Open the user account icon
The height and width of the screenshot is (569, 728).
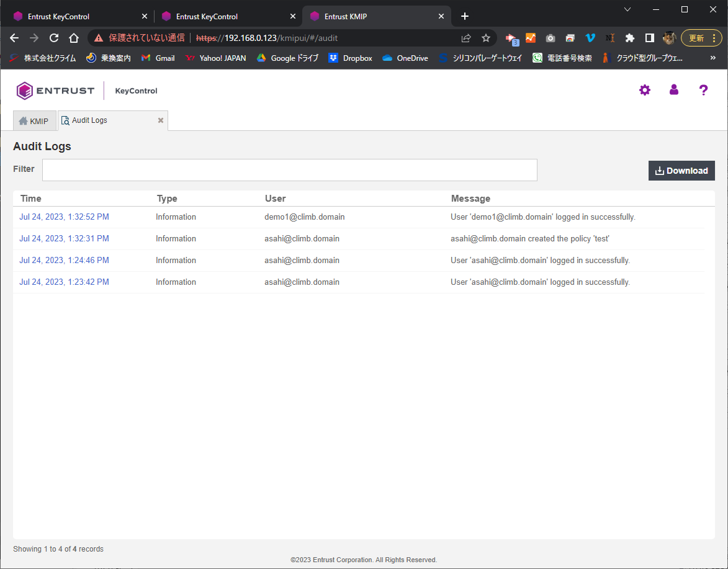pyautogui.click(x=673, y=89)
